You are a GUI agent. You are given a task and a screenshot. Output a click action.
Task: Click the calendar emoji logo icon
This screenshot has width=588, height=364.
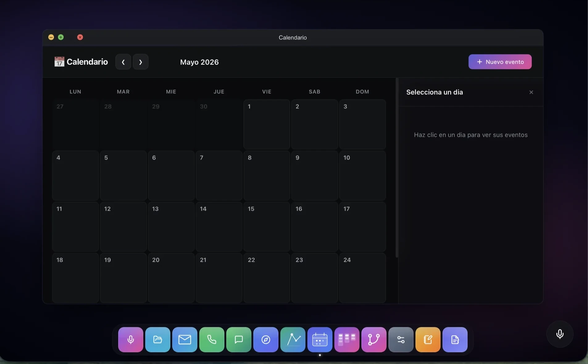tap(59, 62)
